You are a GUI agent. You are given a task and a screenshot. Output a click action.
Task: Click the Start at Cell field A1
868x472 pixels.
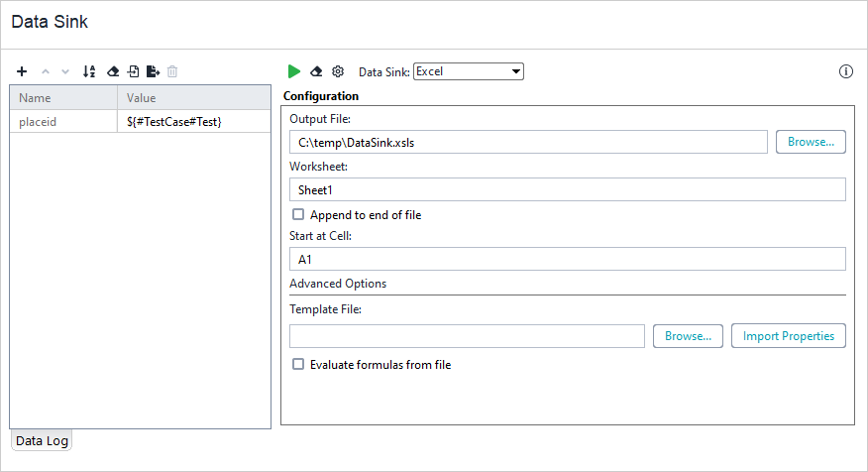point(568,259)
